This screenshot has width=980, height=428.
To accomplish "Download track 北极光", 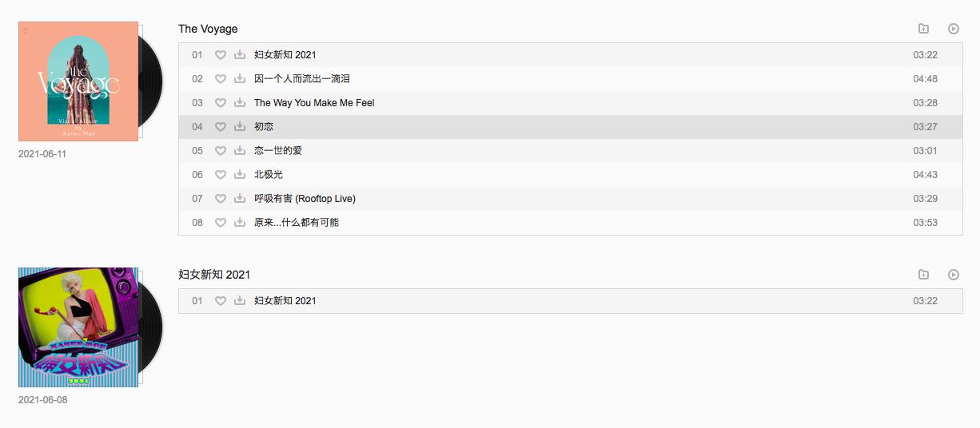I will click(x=240, y=175).
